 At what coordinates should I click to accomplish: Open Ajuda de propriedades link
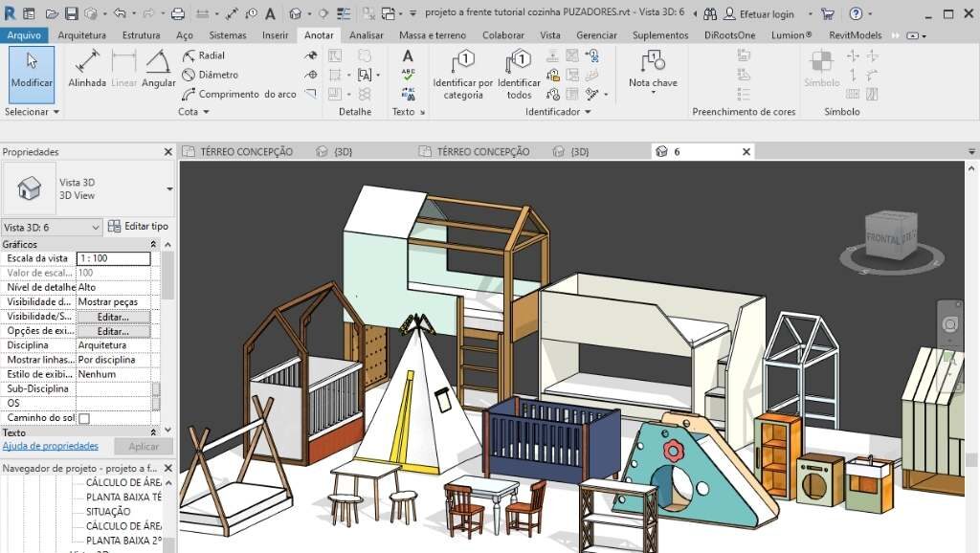point(50,446)
